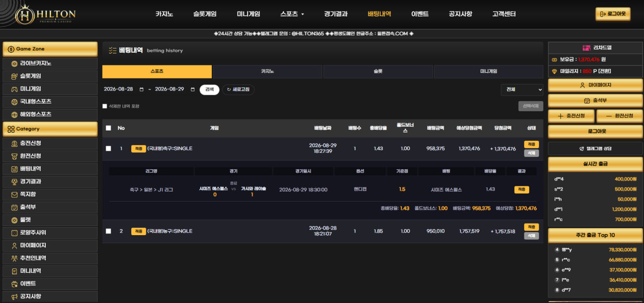This screenshot has height=303, width=644.
Task: Open 환전신청 in the Category sidebar
Action: (x=50, y=156)
